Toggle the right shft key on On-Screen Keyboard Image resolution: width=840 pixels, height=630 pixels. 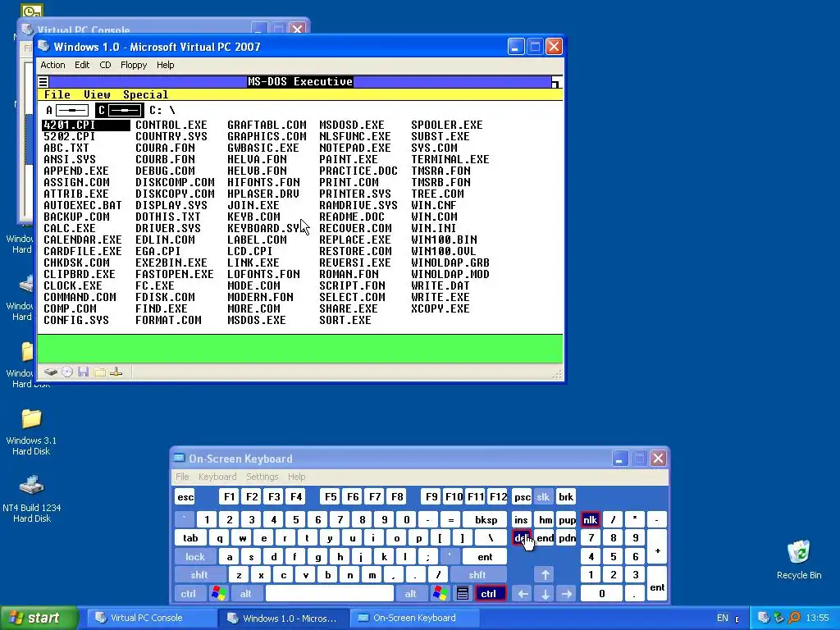pos(477,575)
